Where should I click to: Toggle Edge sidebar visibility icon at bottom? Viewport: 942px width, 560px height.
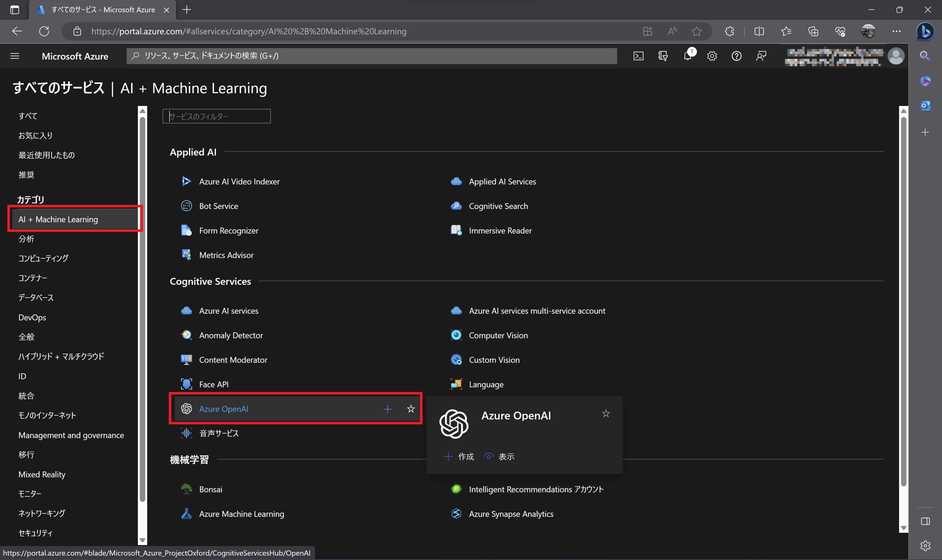tap(925, 521)
